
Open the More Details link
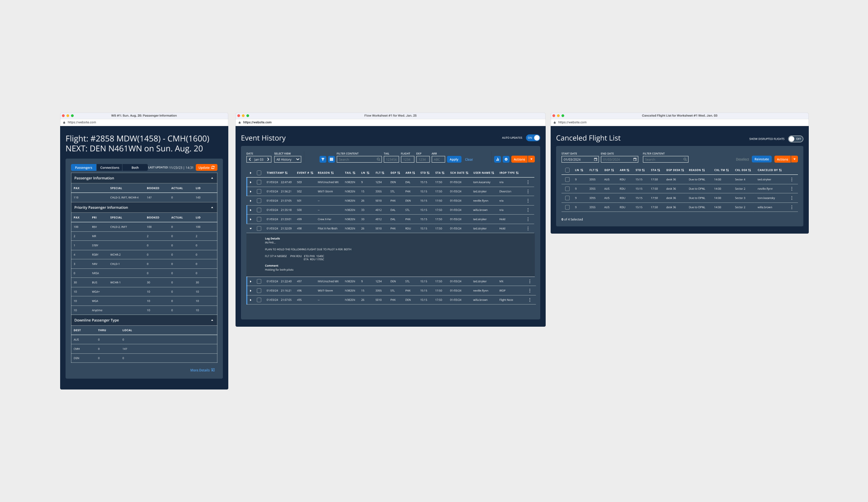(200, 370)
